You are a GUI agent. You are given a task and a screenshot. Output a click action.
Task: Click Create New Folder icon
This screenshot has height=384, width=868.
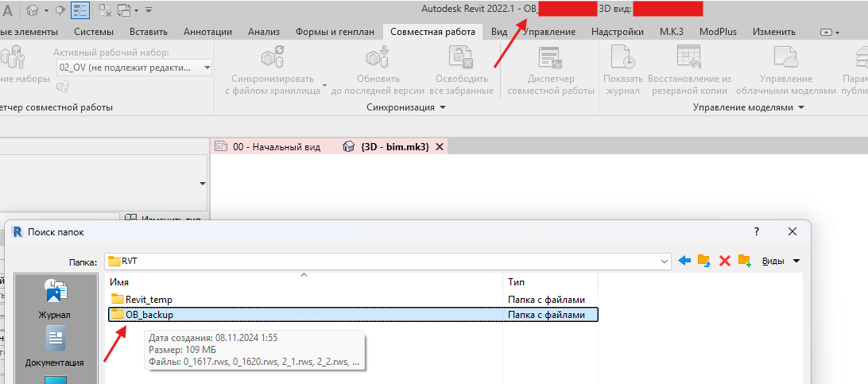point(745,261)
